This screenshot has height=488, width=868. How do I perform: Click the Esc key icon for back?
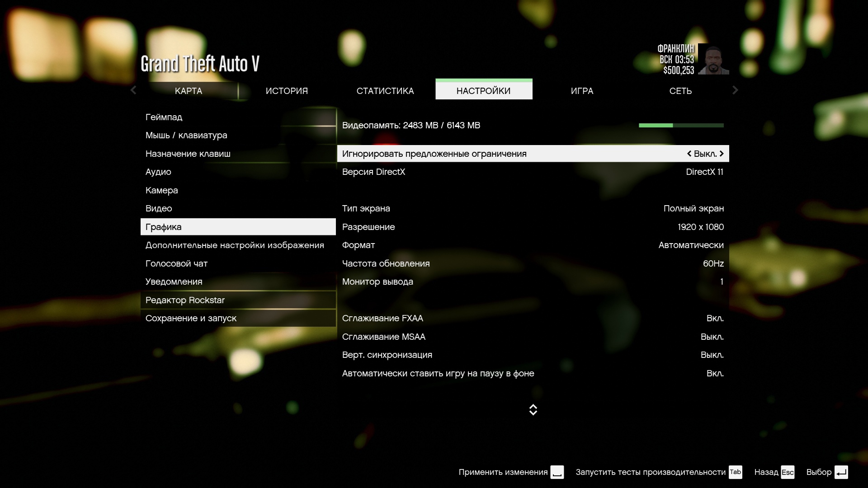(x=787, y=472)
